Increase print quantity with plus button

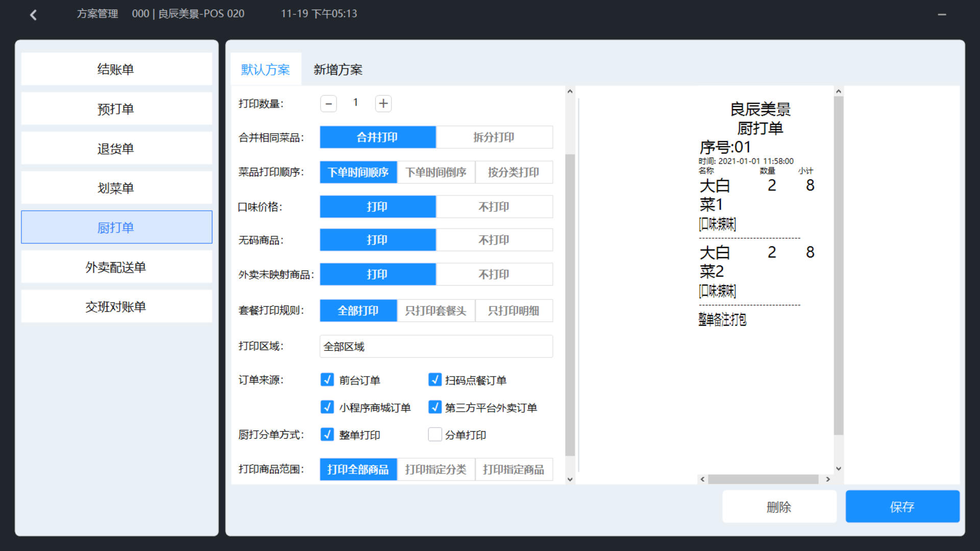[383, 104]
